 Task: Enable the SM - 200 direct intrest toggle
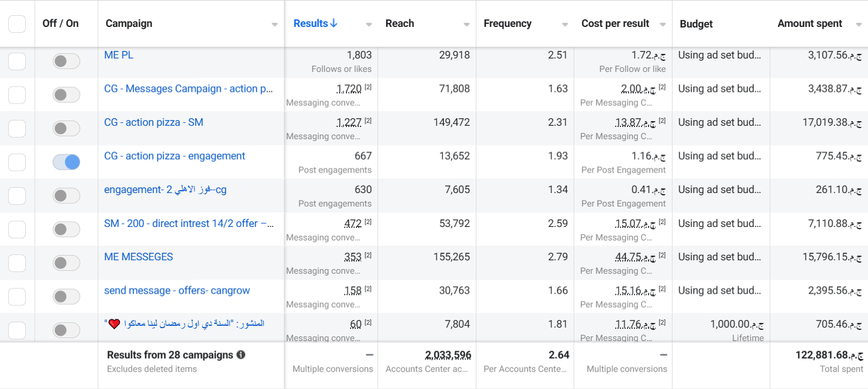(66, 230)
